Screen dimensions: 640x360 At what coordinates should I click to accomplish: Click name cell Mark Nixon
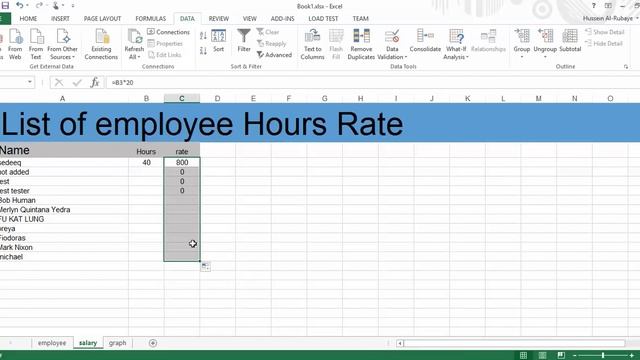(x=64, y=247)
